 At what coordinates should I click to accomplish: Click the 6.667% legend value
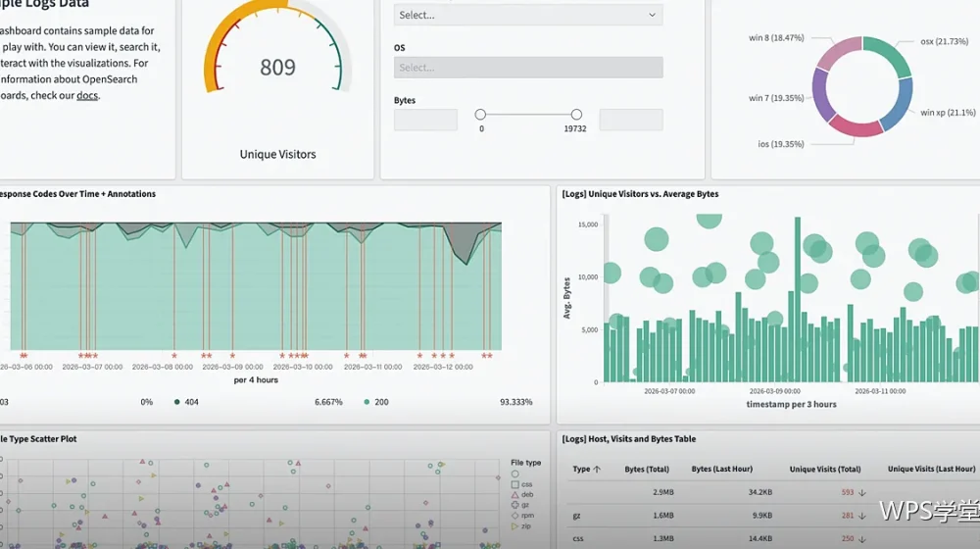tap(328, 402)
